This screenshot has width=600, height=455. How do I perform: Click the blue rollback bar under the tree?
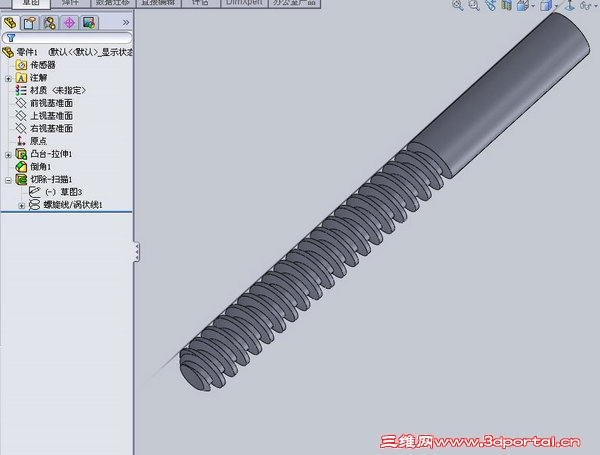pyautogui.click(x=67, y=211)
